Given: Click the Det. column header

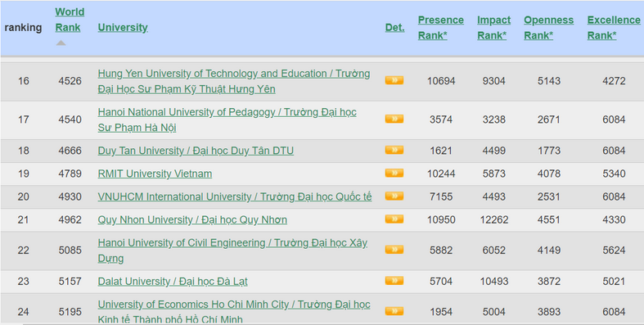Looking at the screenshot, I should click(394, 28).
